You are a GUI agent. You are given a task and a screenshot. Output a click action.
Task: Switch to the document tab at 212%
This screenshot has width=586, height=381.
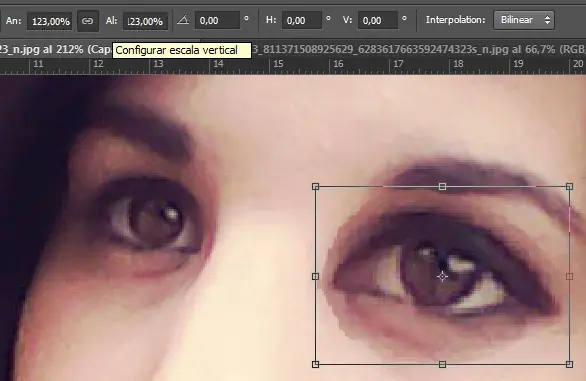[x=56, y=49]
